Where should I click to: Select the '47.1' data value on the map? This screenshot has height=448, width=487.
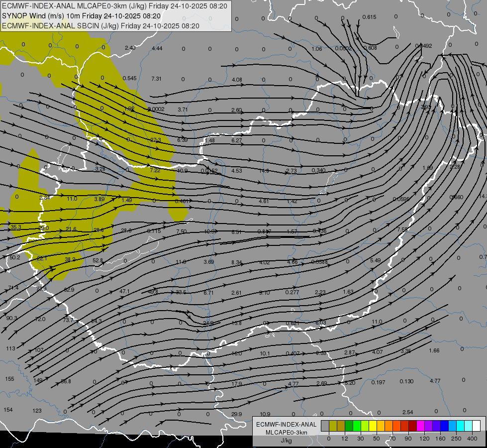click(124, 291)
